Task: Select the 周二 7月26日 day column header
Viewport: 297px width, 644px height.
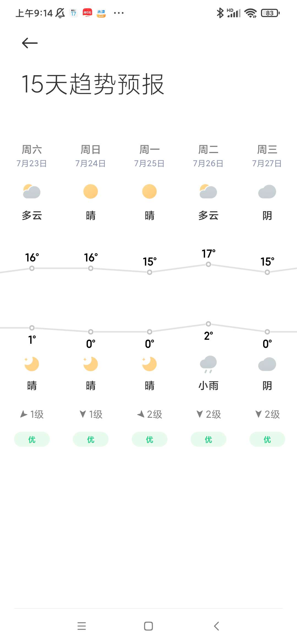Action: tap(208, 156)
